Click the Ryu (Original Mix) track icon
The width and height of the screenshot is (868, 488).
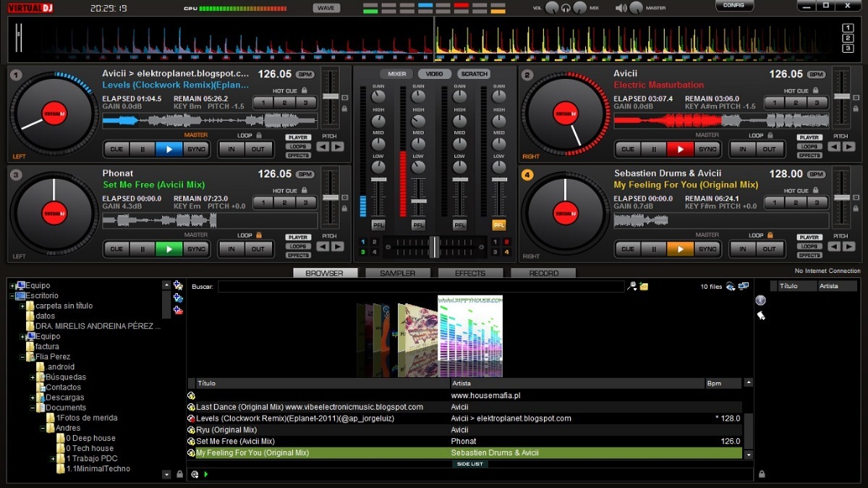point(191,430)
